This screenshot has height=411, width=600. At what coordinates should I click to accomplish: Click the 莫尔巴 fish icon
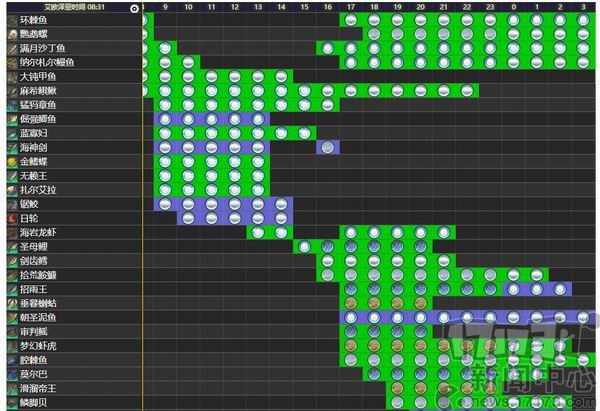(10, 374)
